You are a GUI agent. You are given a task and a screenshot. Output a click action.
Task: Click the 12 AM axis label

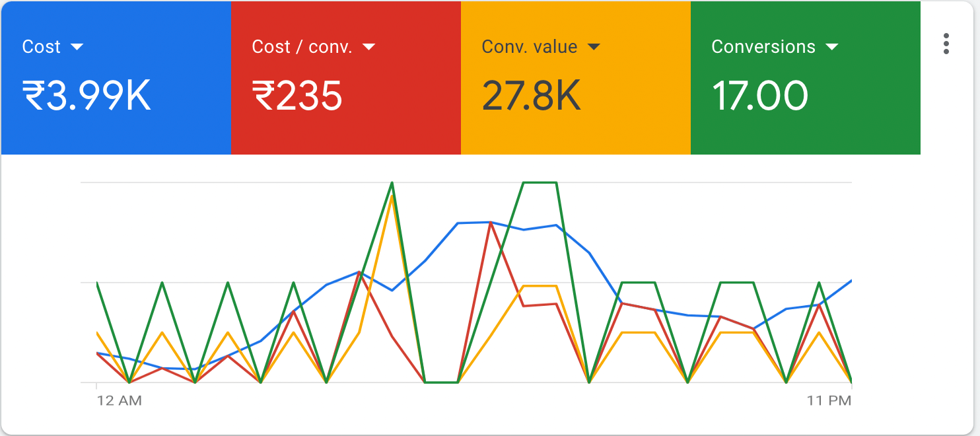[120, 400]
